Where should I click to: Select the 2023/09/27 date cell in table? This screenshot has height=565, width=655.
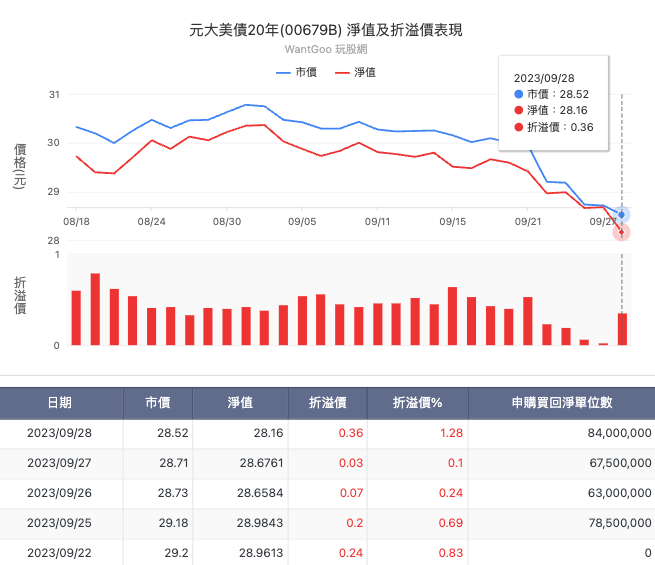coord(60,463)
